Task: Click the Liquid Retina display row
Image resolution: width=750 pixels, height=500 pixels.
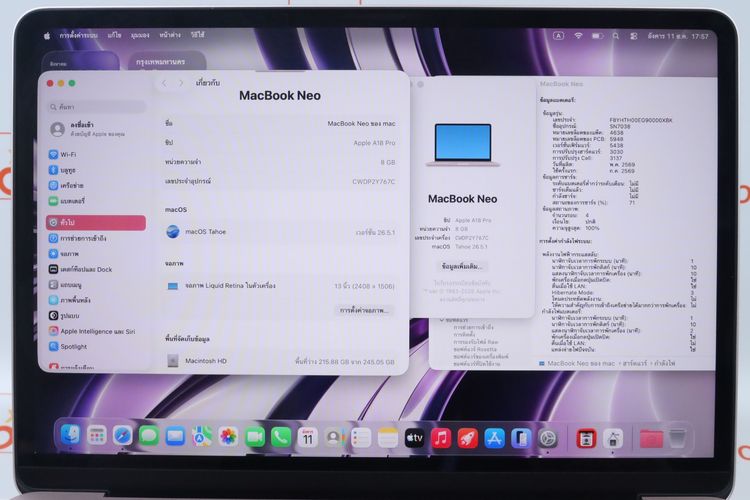Action: 280,286
